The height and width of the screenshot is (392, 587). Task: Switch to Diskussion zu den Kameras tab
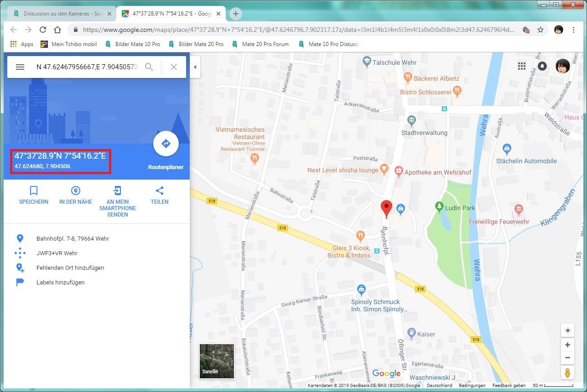click(x=62, y=14)
